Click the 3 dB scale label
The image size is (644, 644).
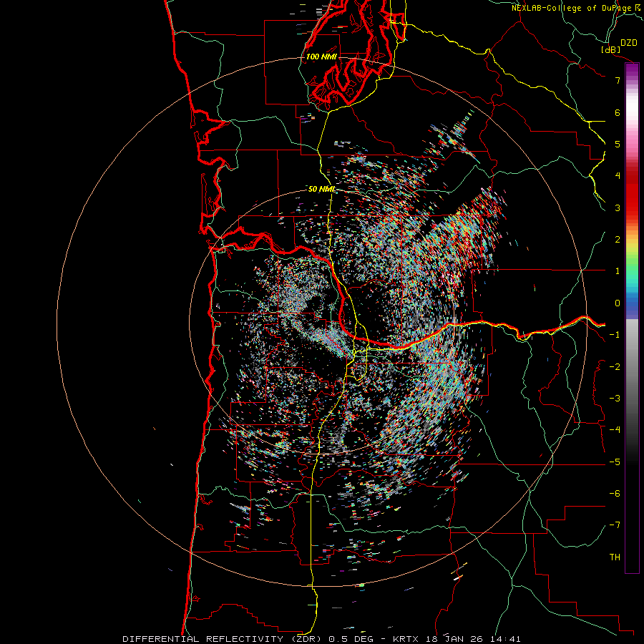(618, 208)
